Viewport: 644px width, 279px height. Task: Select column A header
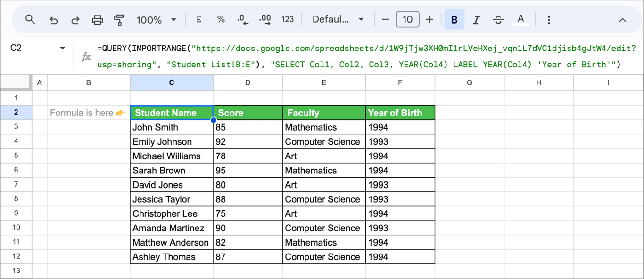pyautogui.click(x=40, y=82)
